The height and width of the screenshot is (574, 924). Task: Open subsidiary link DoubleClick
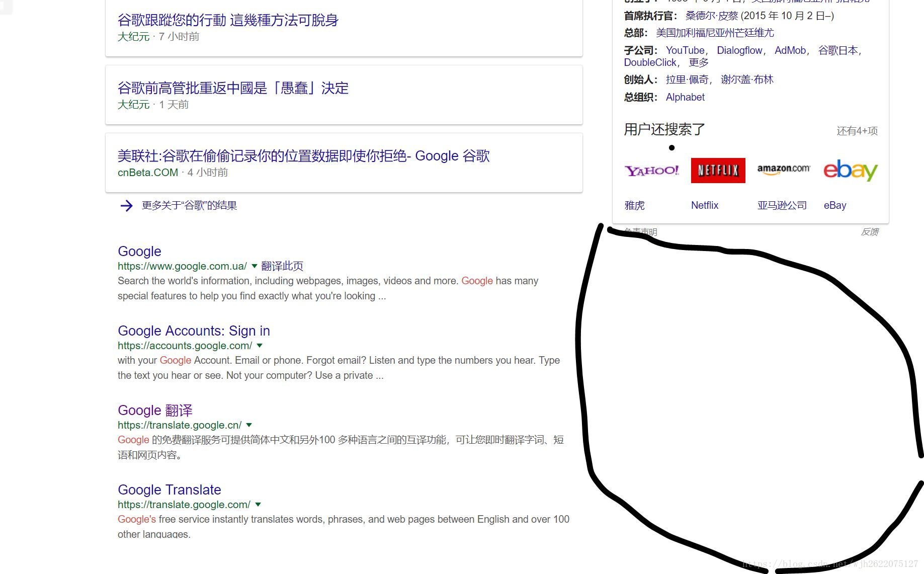click(650, 62)
